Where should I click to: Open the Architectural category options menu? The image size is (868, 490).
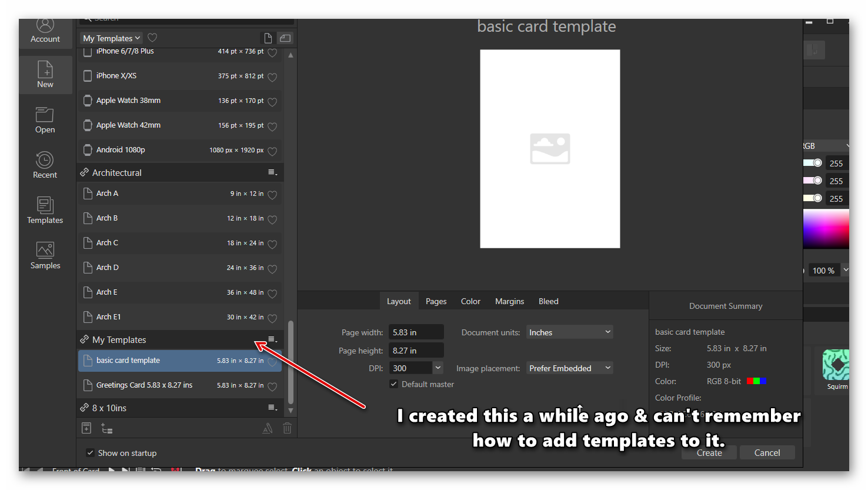pyautogui.click(x=272, y=172)
